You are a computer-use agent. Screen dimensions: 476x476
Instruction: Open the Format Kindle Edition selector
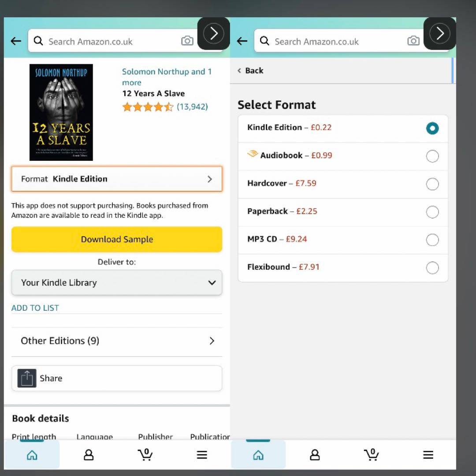coord(117,179)
